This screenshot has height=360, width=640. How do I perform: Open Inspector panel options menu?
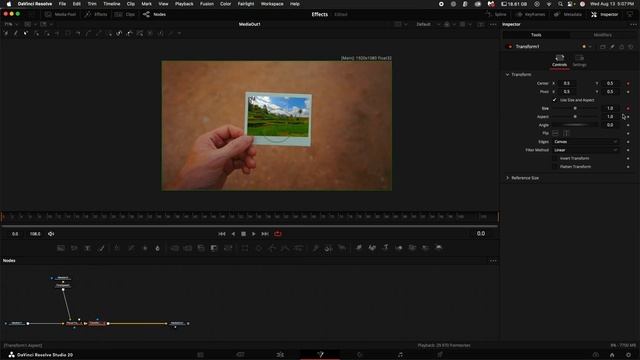[x=633, y=24]
